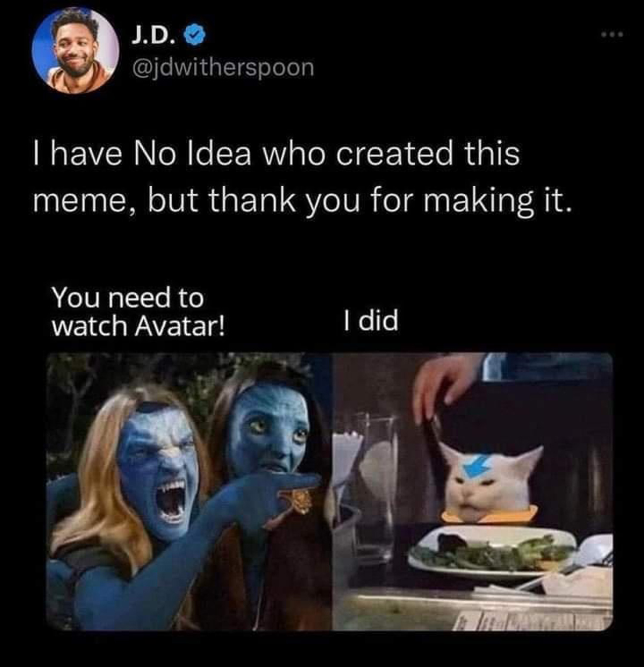Click the 'You need to watch Avatar!' caption

tap(138, 311)
